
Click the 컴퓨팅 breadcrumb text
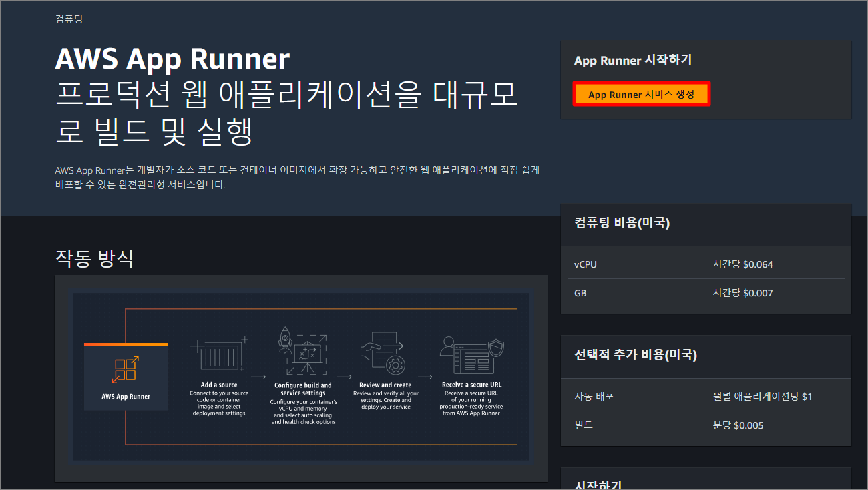coord(69,19)
